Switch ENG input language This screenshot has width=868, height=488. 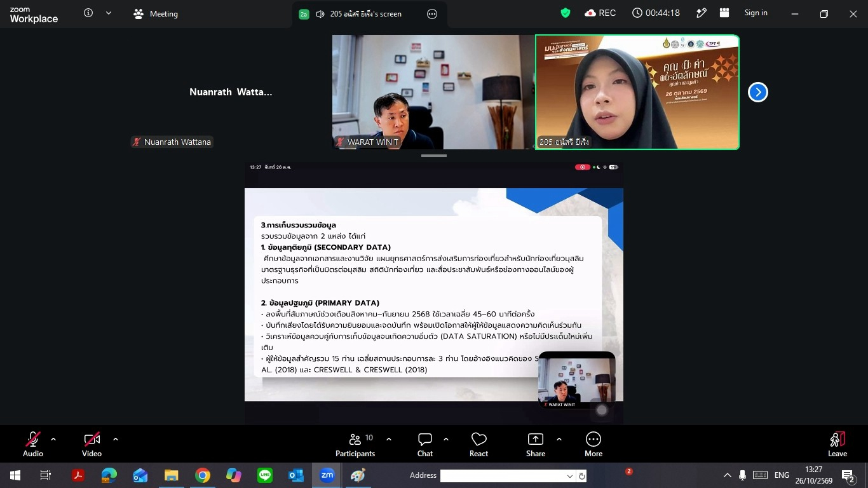[x=782, y=475]
